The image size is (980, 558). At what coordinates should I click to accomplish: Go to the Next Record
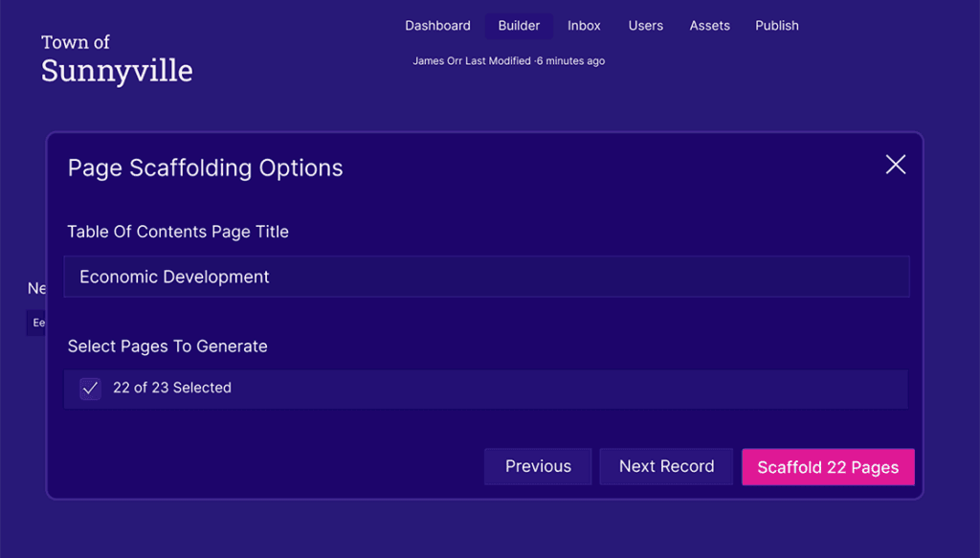[666, 467]
